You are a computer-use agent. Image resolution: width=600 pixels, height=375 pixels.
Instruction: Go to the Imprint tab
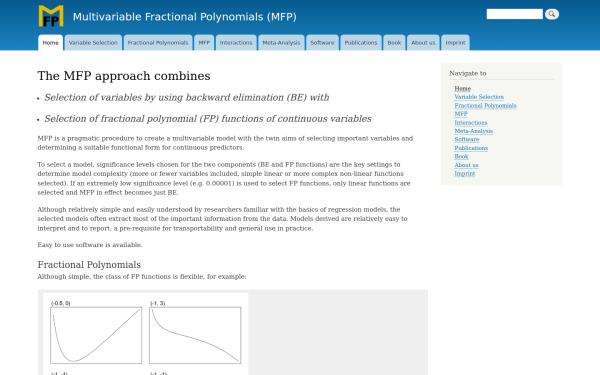coord(455,42)
